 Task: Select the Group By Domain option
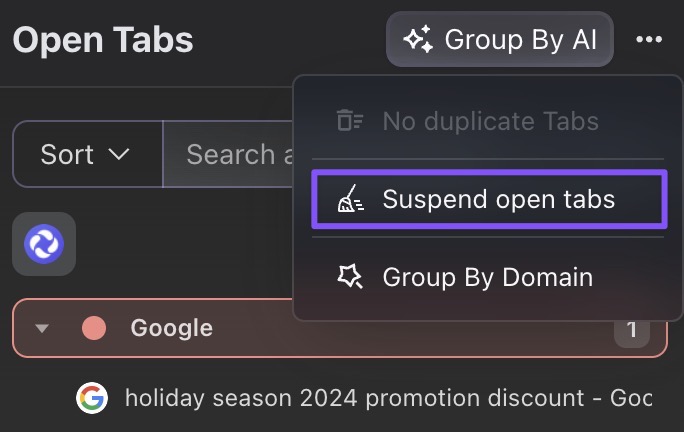tap(487, 277)
